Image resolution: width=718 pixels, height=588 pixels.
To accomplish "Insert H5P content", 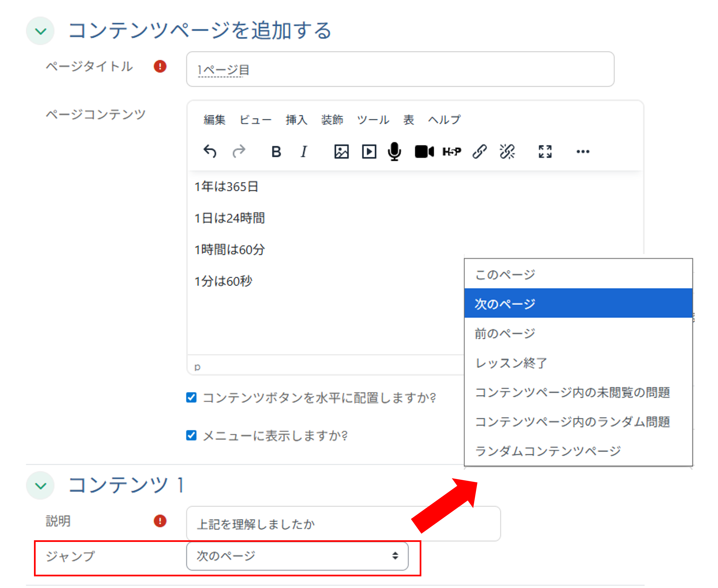I will [452, 151].
